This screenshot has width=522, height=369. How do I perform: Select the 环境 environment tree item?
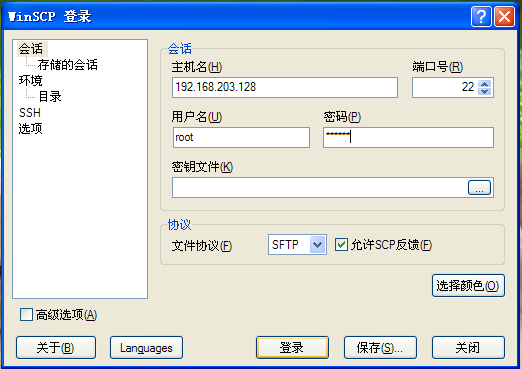[31, 81]
